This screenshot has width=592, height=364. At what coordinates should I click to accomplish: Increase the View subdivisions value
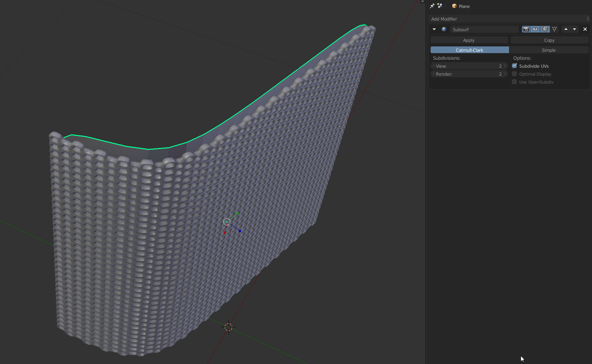click(505, 66)
